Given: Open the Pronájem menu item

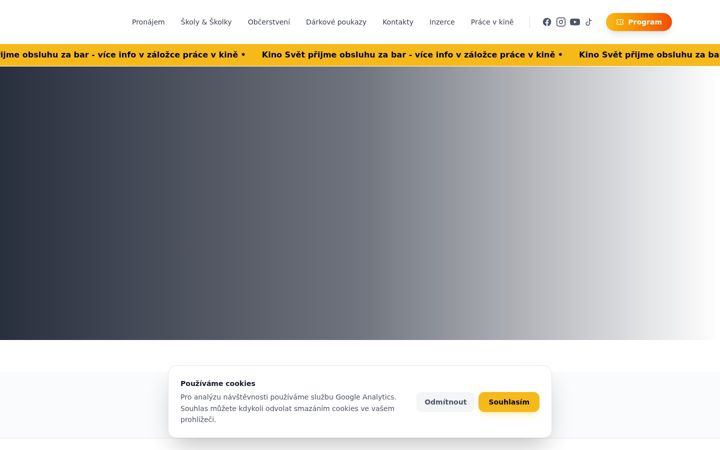Looking at the screenshot, I should (148, 22).
